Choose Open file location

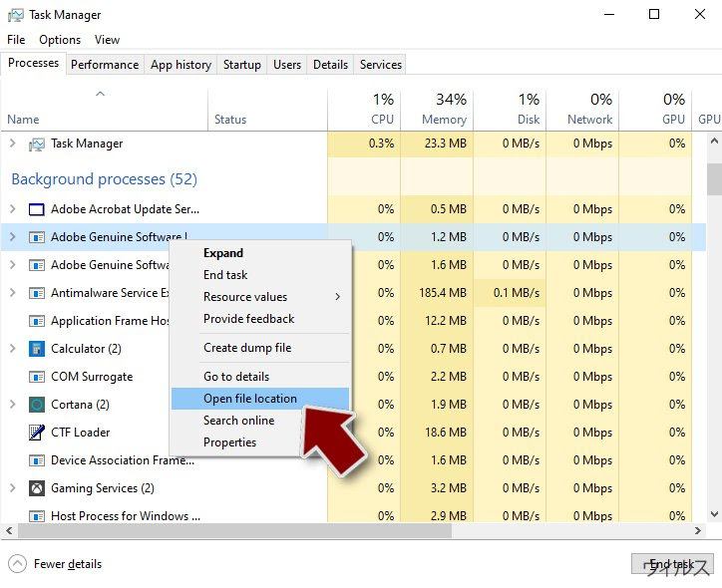260,399
